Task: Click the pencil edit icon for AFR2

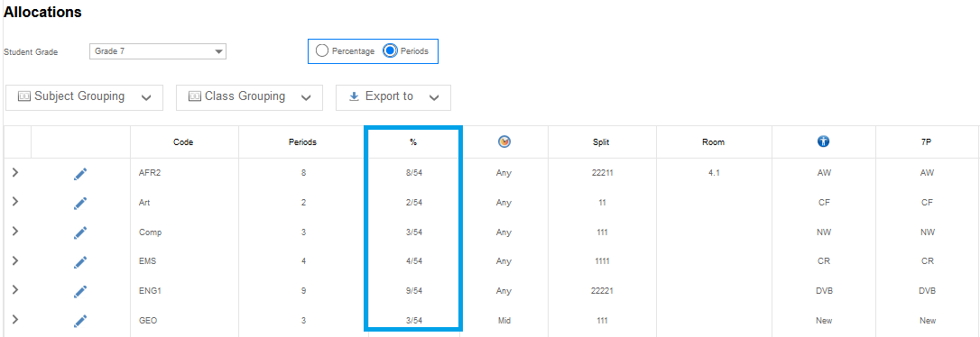Action: [x=80, y=174]
